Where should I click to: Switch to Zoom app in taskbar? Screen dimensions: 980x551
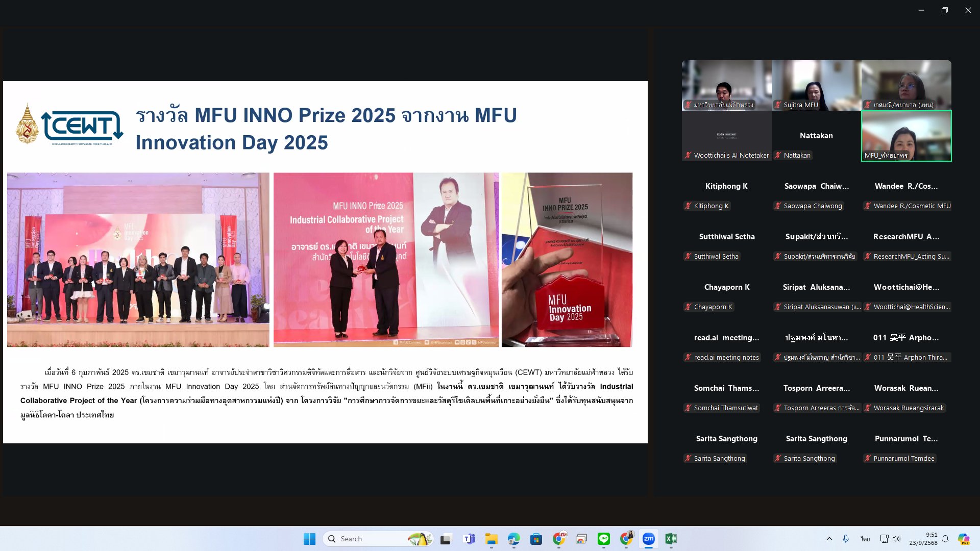click(648, 539)
